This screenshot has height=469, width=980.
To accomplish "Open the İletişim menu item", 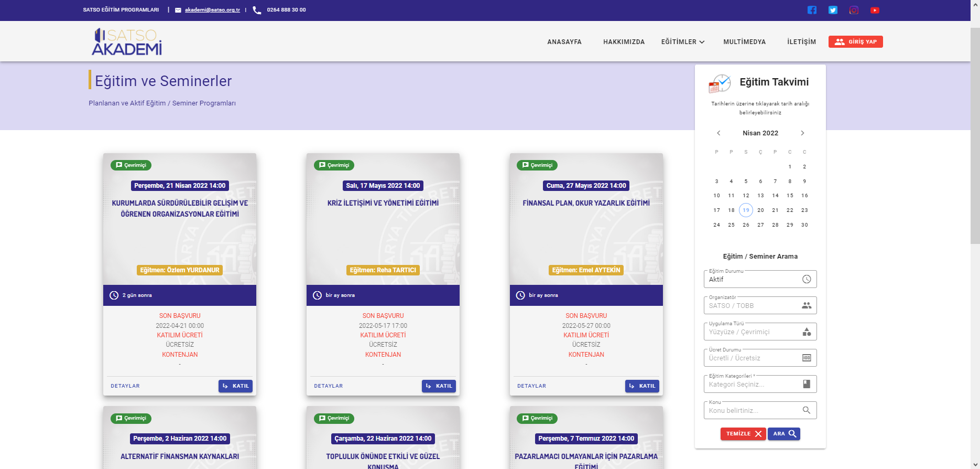I will coord(801,42).
